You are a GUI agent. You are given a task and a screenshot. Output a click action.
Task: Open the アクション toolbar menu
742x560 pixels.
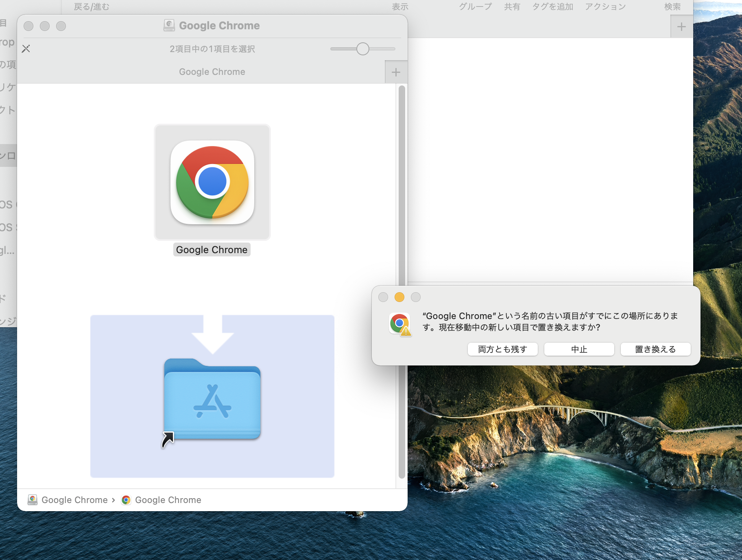pos(605,7)
